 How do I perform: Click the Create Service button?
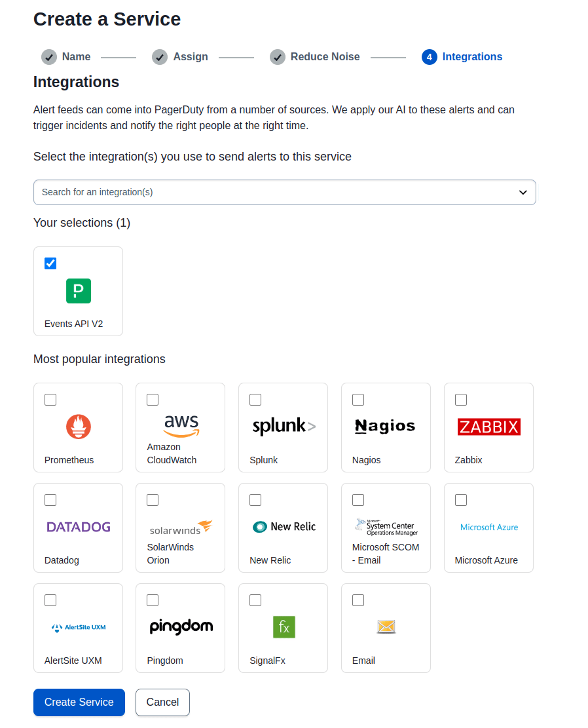(79, 702)
